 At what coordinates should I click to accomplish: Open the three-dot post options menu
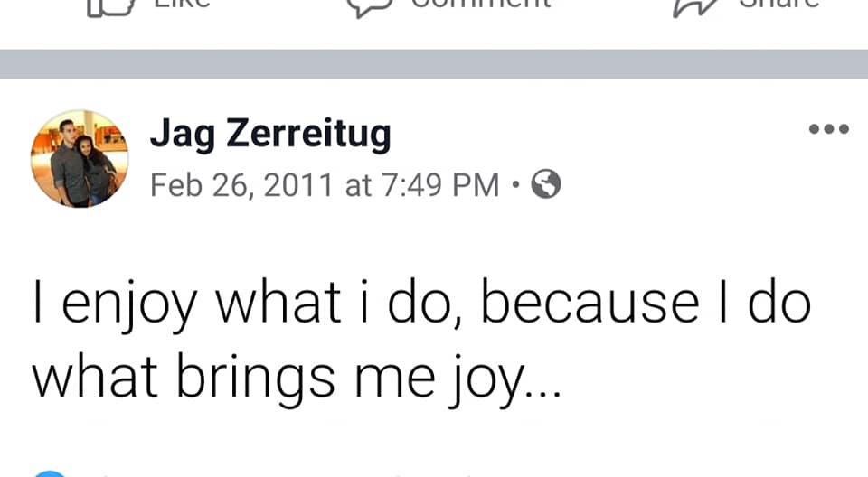point(828,130)
